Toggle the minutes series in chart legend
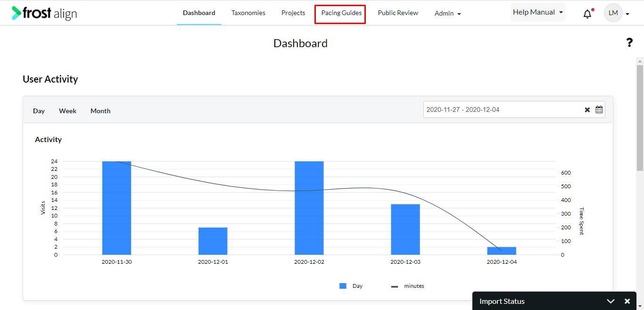The height and width of the screenshot is (310, 644). pos(408,286)
